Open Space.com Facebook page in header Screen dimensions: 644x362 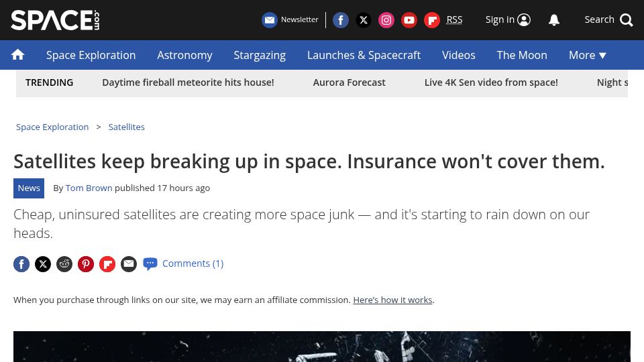click(x=341, y=19)
